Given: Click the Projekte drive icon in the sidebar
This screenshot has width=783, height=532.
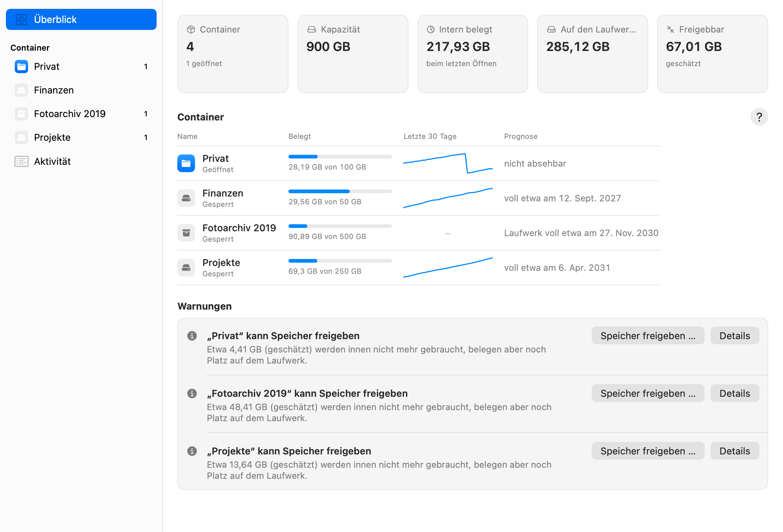Looking at the screenshot, I should [21, 137].
